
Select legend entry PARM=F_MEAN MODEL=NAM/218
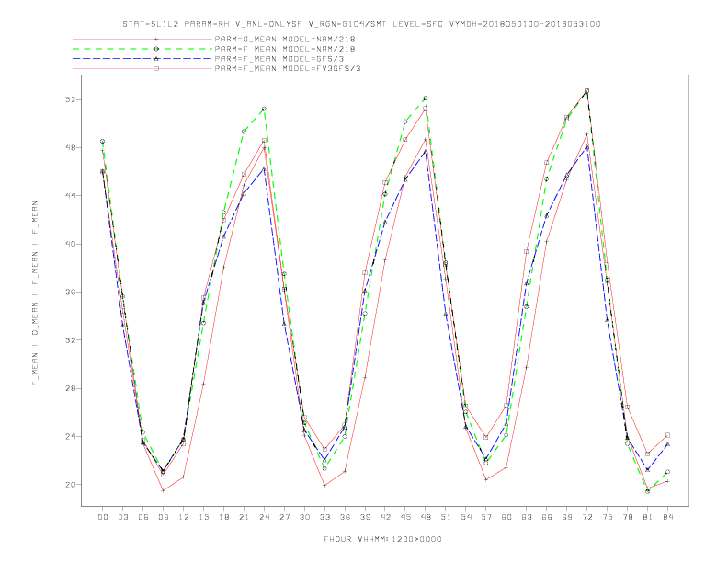(x=285, y=49)
